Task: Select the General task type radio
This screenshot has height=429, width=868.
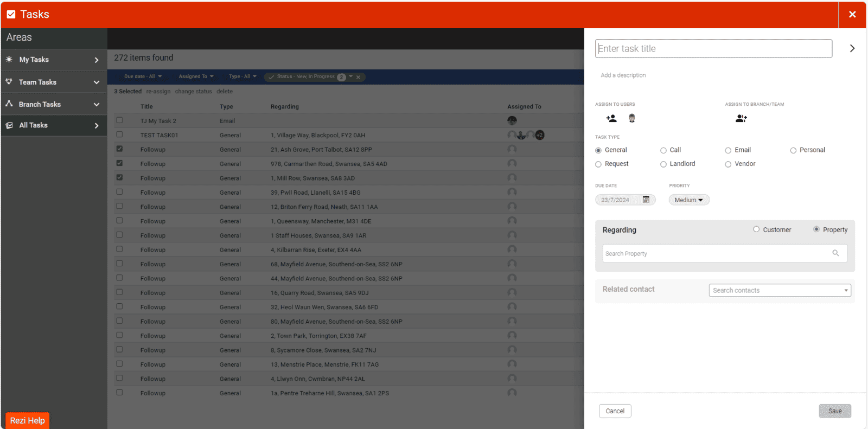Action: (x=598, y=150)
